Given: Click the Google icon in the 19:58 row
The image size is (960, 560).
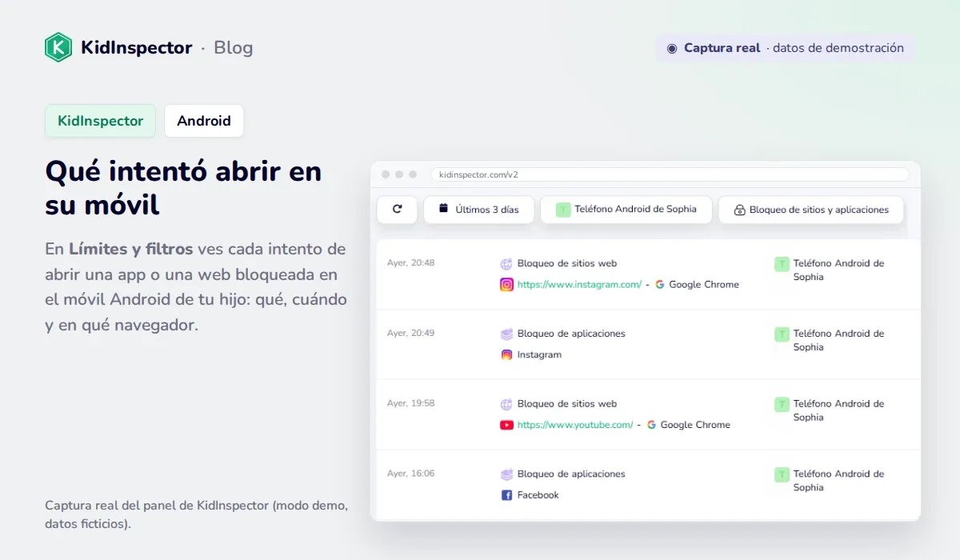Looking at the screenshot, I should (651, 425).
